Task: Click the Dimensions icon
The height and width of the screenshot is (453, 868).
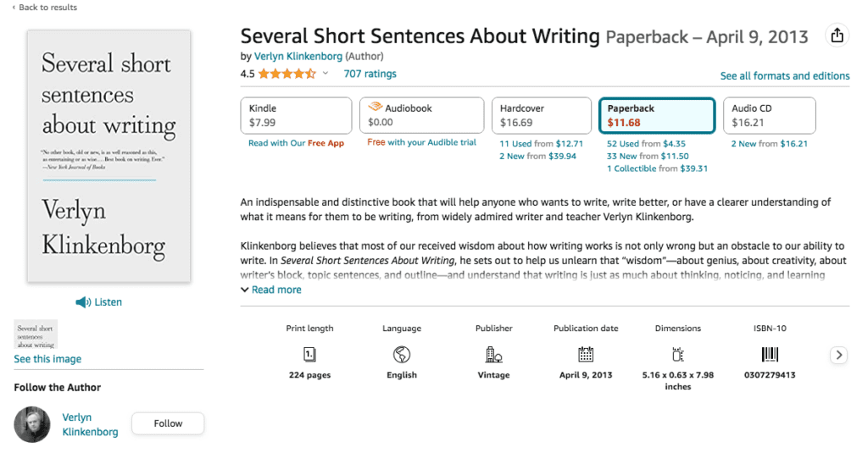Action: coord(677,354)
